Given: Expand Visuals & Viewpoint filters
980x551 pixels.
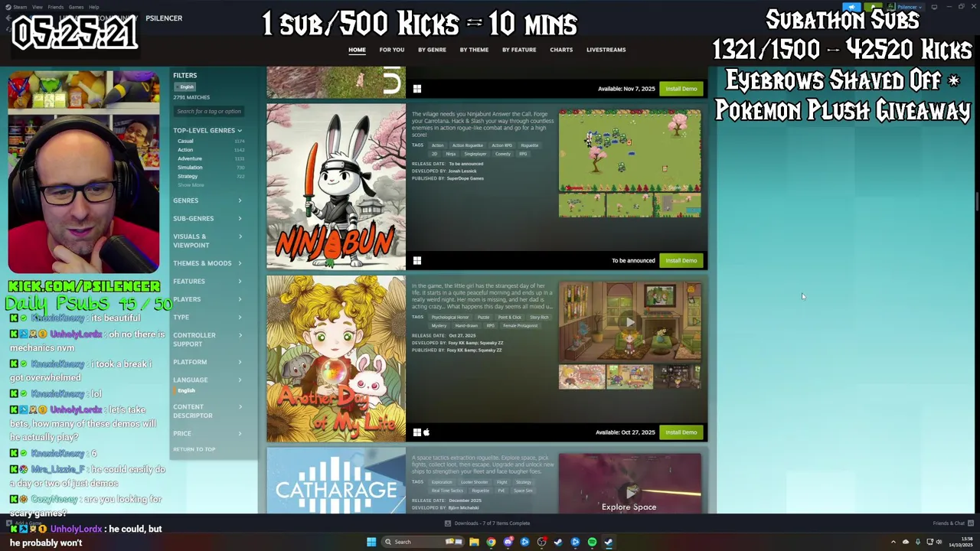Looking at the screenshot, I should point(207,241).
